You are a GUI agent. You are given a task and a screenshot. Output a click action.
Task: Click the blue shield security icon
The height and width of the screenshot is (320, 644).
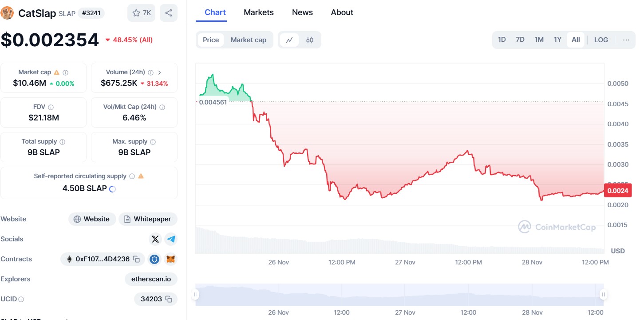pyautogui.click(x=154, y=259)
